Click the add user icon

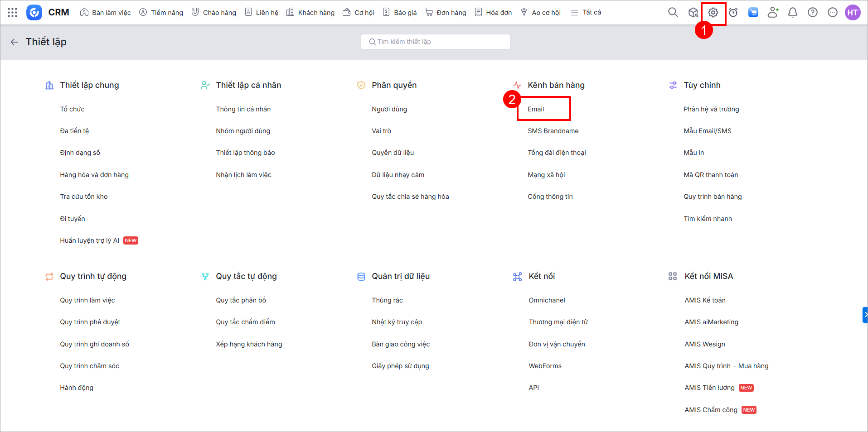click(773, 12)
